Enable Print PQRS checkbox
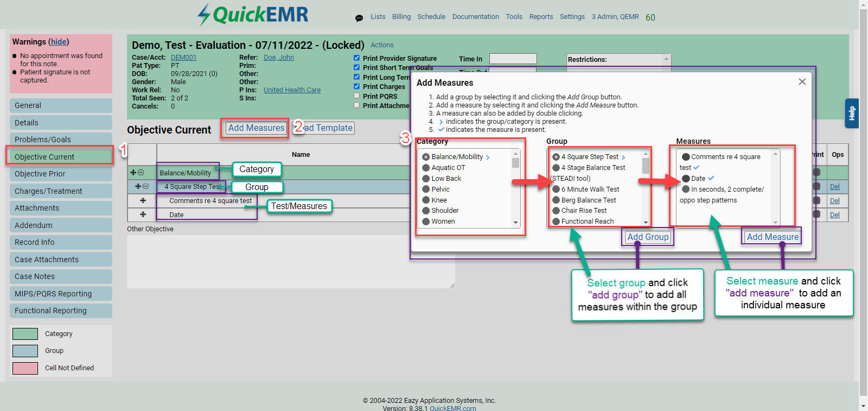Screen dimensions: 868x411 356,96
